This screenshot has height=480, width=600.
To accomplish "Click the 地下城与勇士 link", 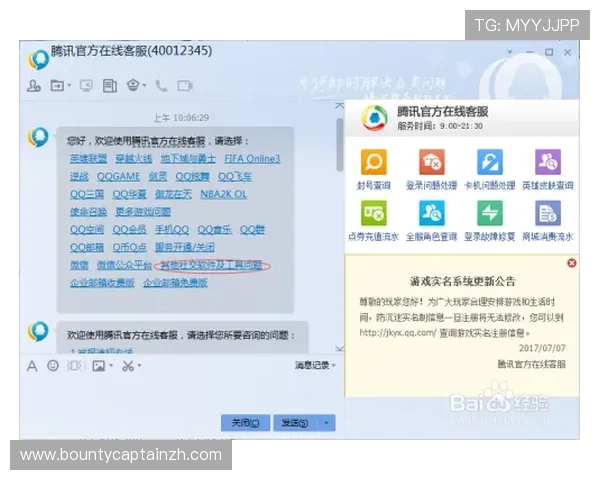I will [x=188, y=158].
